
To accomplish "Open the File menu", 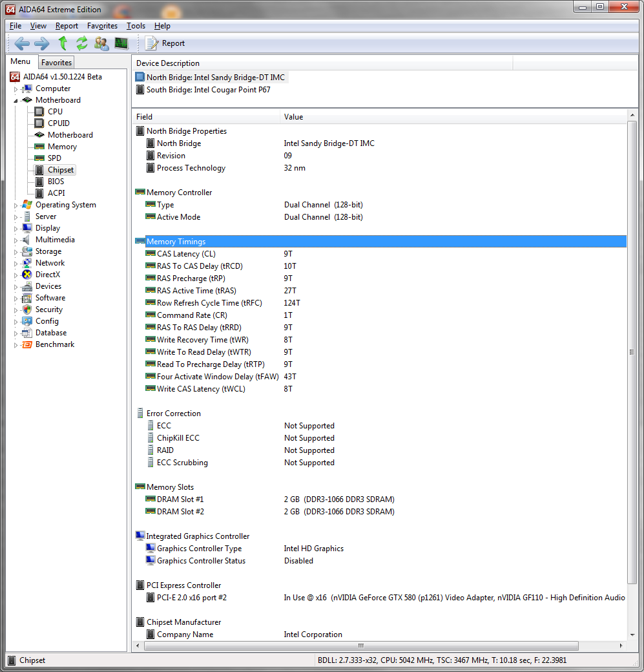I will coord(16,26).
